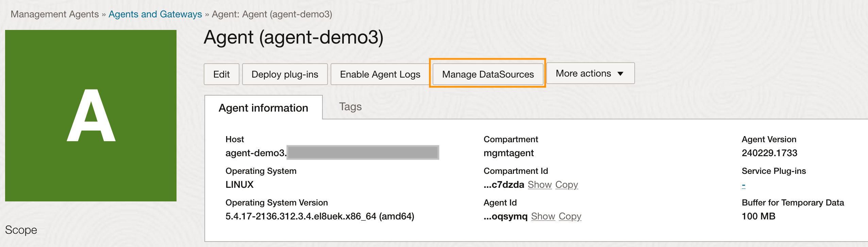
Task: Click the Service Plug-ins dash link
Action: pos(744,185)
